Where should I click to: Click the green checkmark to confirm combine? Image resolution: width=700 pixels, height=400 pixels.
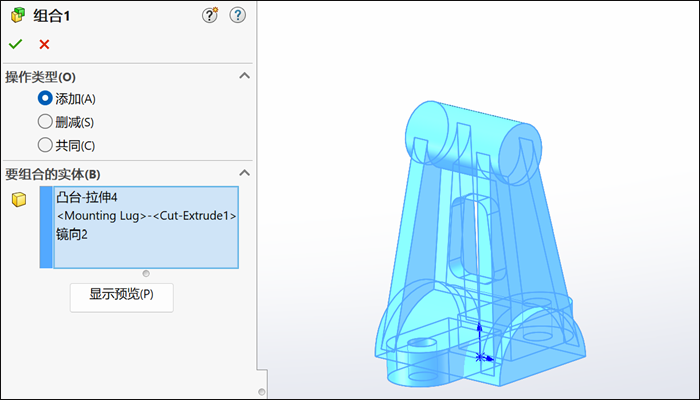pyautogui.click(x=15, y=44)
